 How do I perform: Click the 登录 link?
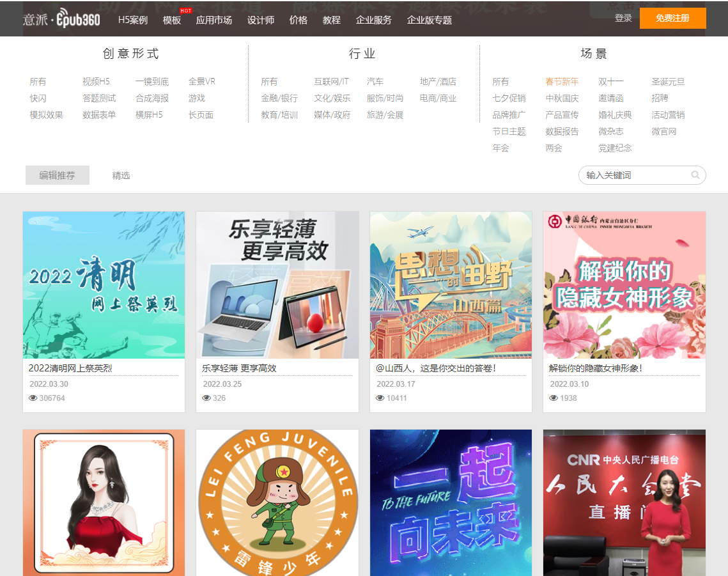[622, 18]
